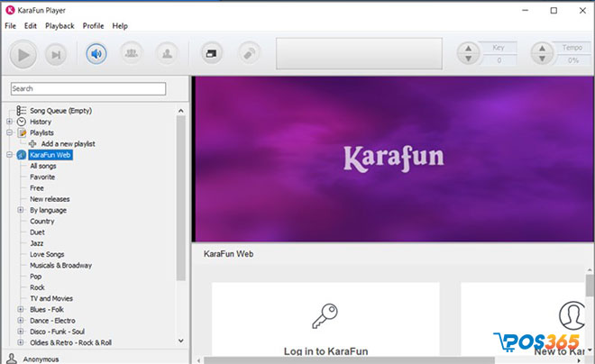Click the sidebar vertical scrollbar thumb
This screenshot has height=364, width=595.
(181, 198)
